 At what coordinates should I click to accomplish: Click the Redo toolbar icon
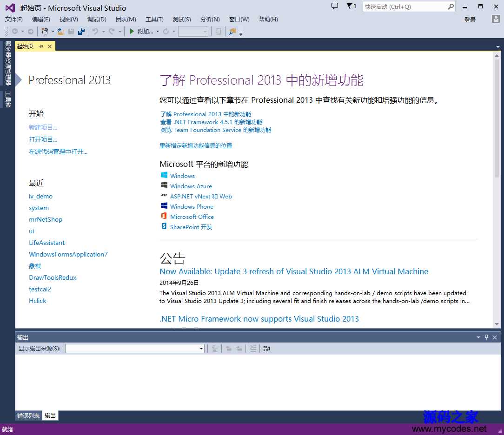click(112, 32)
